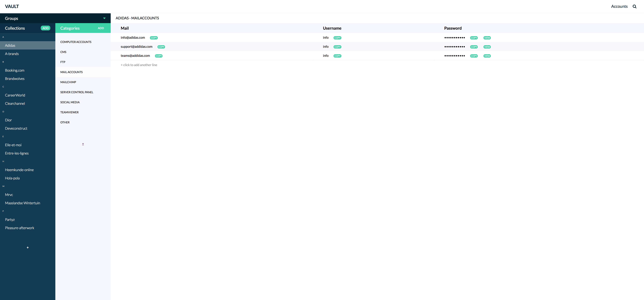Open the Server Control Panel category
Screen dimensions: 644x300
click(x=77, y=92)
